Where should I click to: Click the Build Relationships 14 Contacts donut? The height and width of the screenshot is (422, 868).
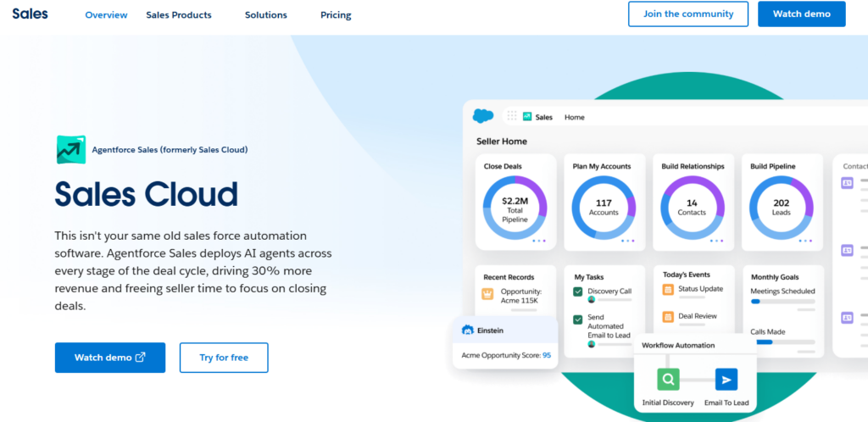692,208
